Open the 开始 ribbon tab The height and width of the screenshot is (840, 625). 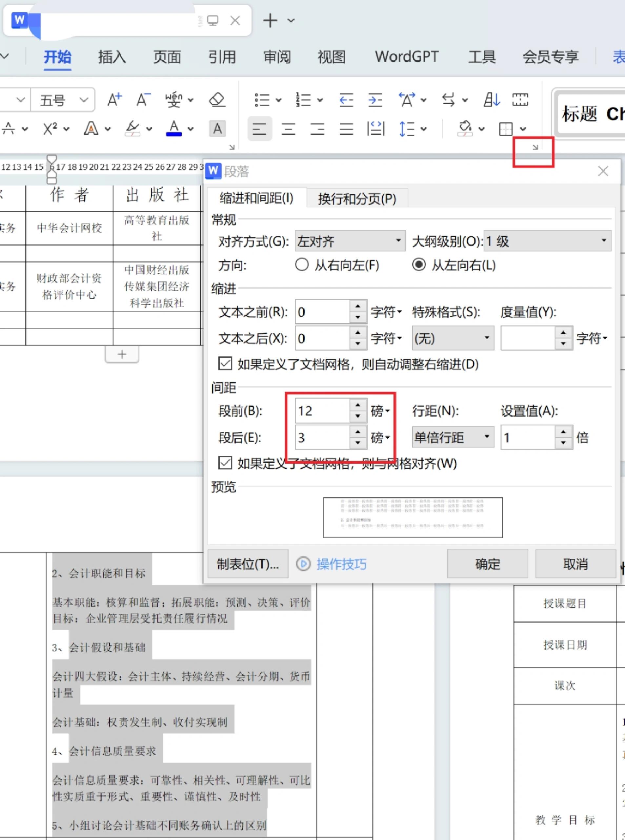(x=57, y=57)
